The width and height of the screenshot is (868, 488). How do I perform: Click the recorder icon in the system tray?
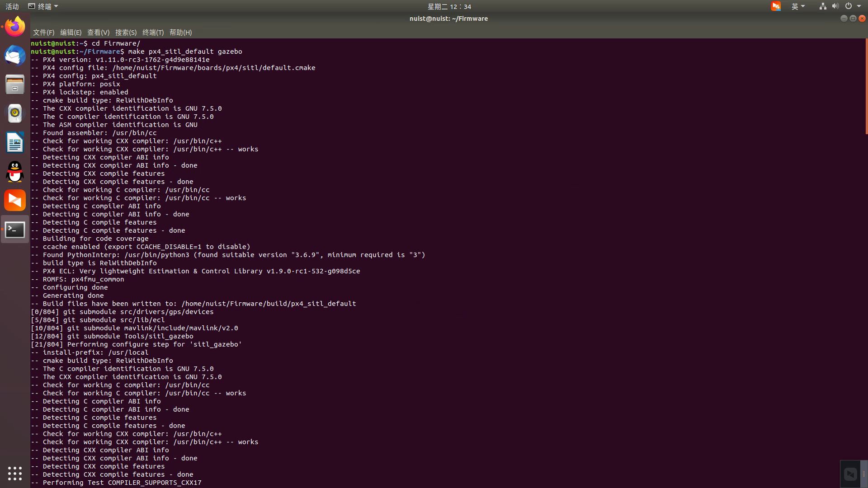tap(776, 6)
